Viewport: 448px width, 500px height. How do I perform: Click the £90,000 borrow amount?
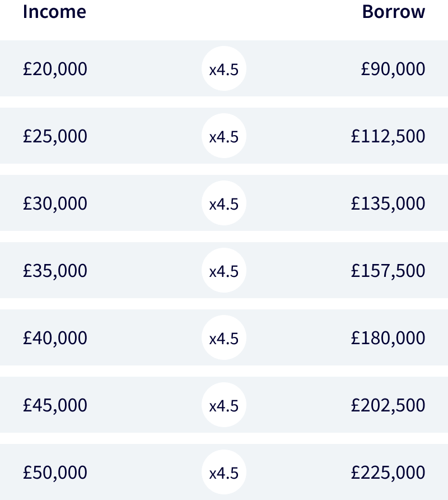[x=393, y=69]
